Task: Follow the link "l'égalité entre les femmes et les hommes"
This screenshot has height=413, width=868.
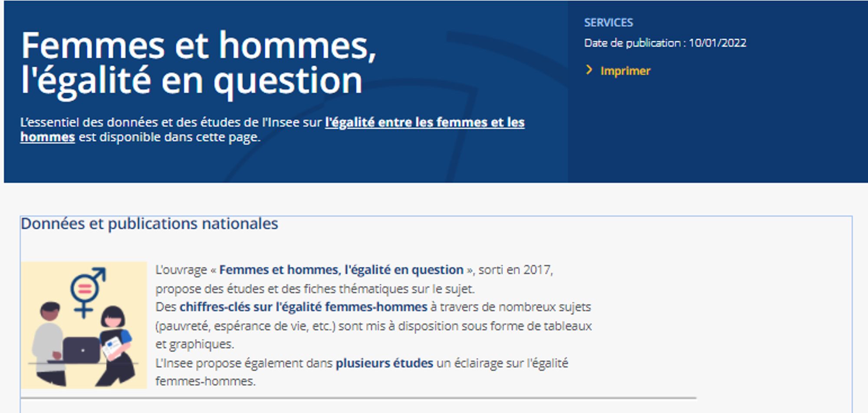Action: pyautogui.click(x=424, y=122)
